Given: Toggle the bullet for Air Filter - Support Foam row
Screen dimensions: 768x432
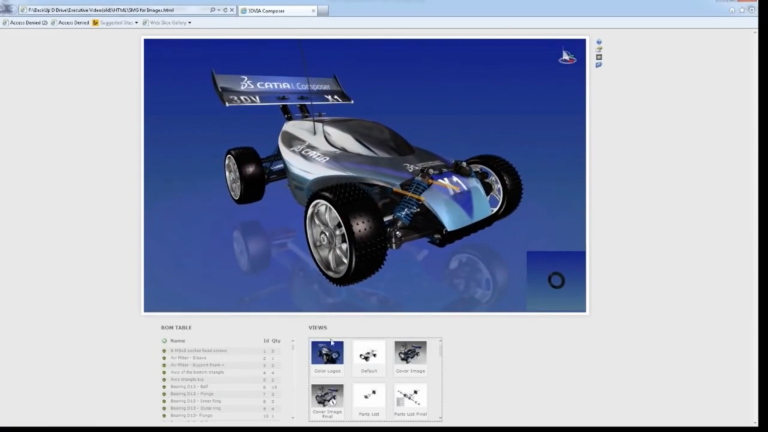Looking at the screenshot, I should click(x=164, y=365).
